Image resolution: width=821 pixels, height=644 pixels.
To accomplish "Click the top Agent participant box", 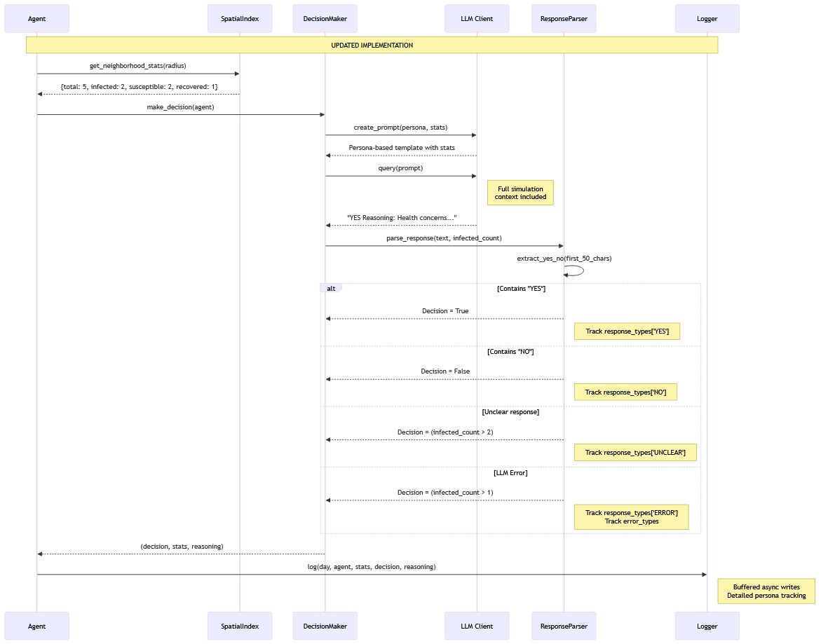I will tap(36, 18).
